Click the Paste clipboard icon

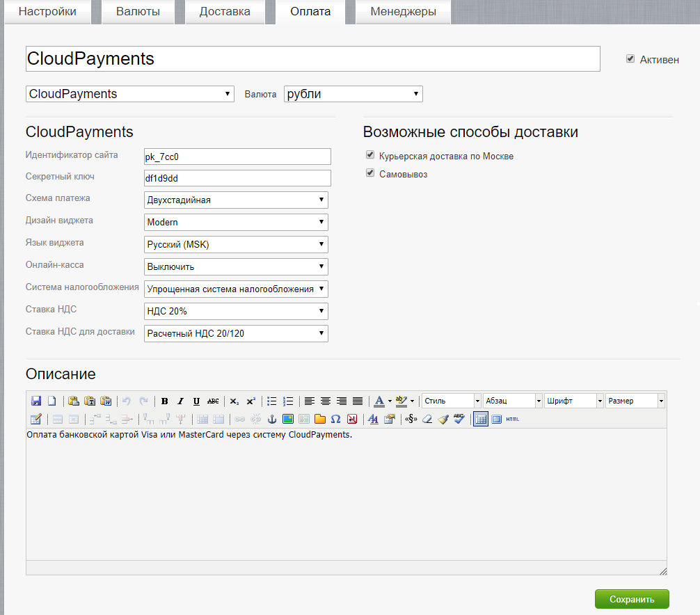74,401
